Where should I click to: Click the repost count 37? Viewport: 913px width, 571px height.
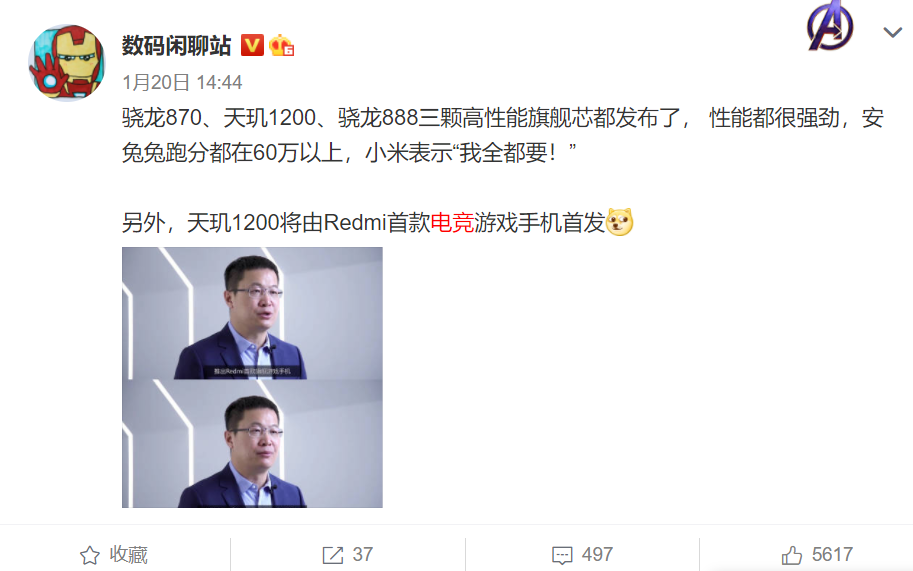coord(363,555)
